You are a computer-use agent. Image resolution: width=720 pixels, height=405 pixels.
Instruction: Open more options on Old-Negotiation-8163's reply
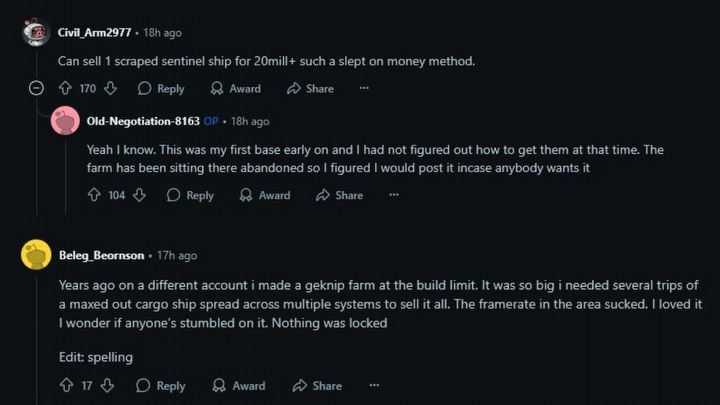393,195
